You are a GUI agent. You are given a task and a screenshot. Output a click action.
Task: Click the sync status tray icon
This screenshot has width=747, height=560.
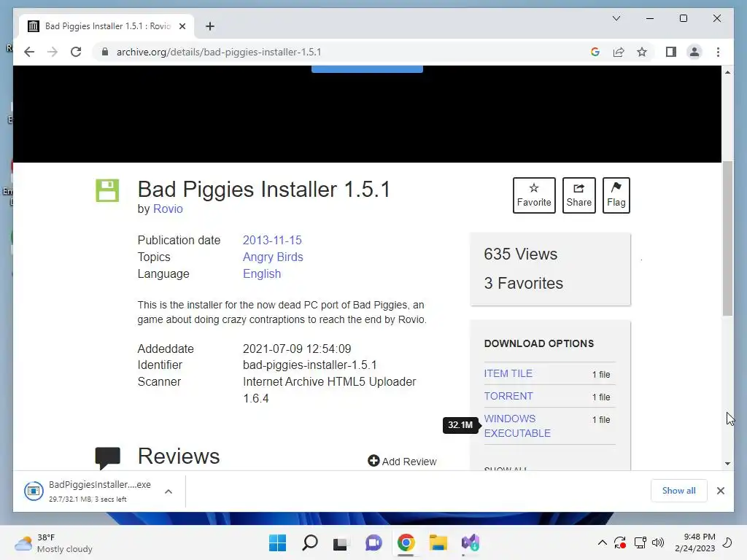tap(620, 542)
